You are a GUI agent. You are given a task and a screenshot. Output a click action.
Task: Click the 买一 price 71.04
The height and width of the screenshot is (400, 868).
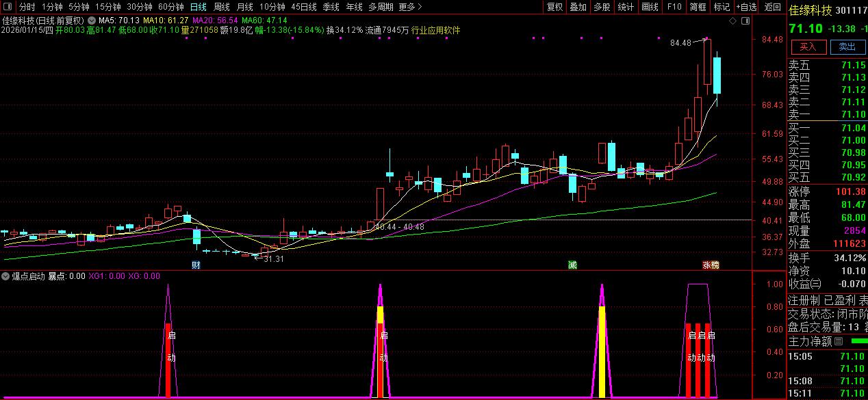tap(854, 129)
